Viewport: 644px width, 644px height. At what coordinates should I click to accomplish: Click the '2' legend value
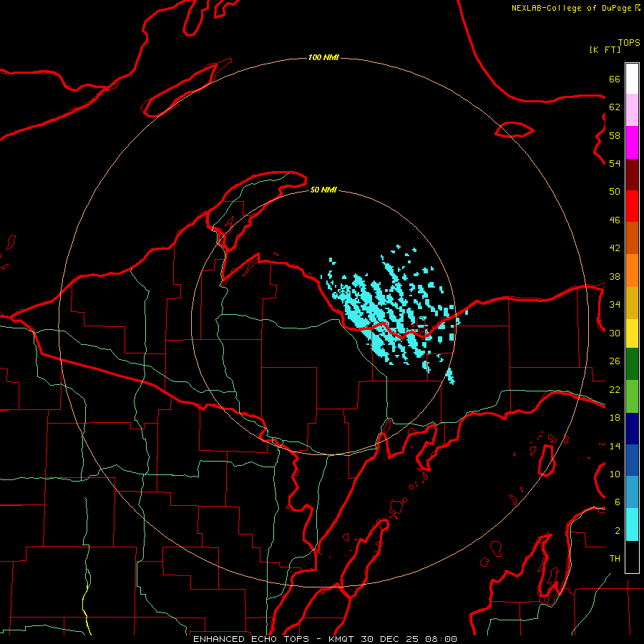click(x=618, y=531)
